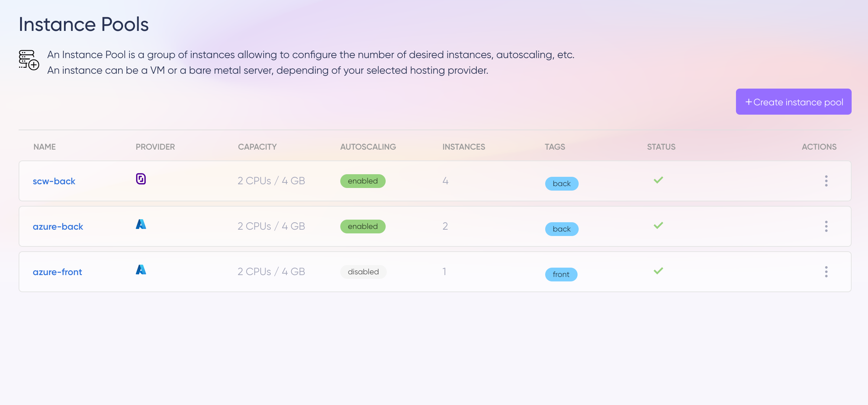
Task: Click capacity 2 CPUs / 4 GB for scw-back
Action: (x=271, y=181)
